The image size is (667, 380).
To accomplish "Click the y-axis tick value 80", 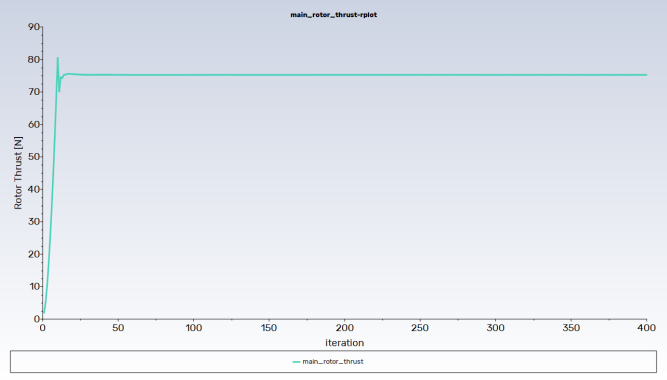I will pos(34,60).
